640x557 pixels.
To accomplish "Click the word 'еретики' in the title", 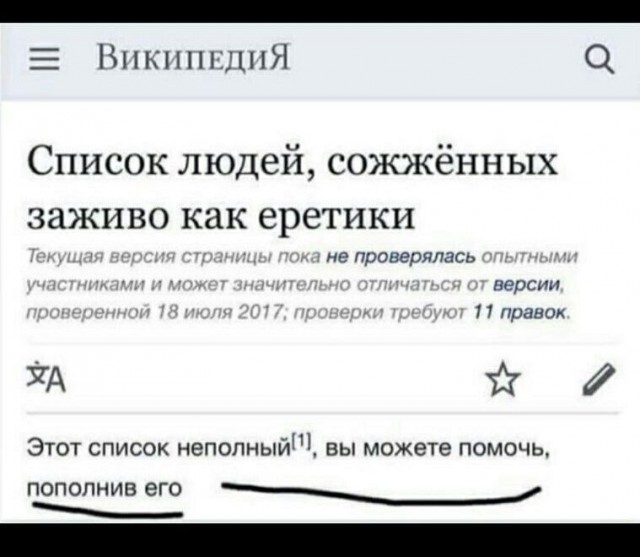I will point(337,217).
